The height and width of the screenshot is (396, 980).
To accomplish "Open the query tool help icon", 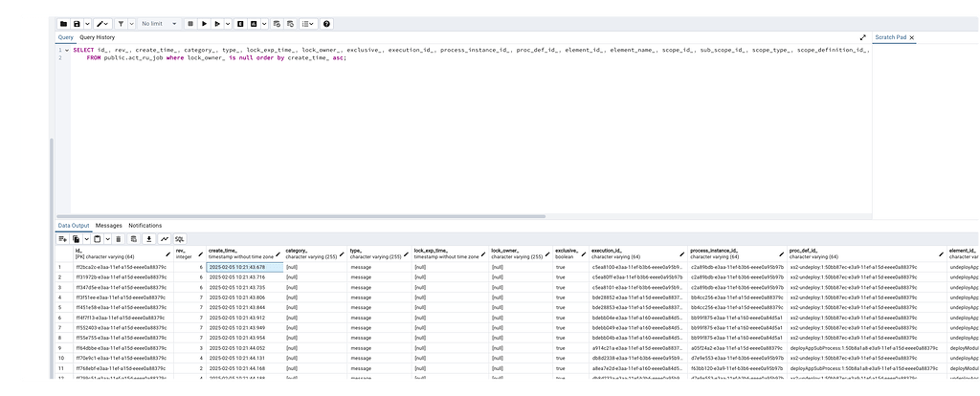I will (327, 23).
